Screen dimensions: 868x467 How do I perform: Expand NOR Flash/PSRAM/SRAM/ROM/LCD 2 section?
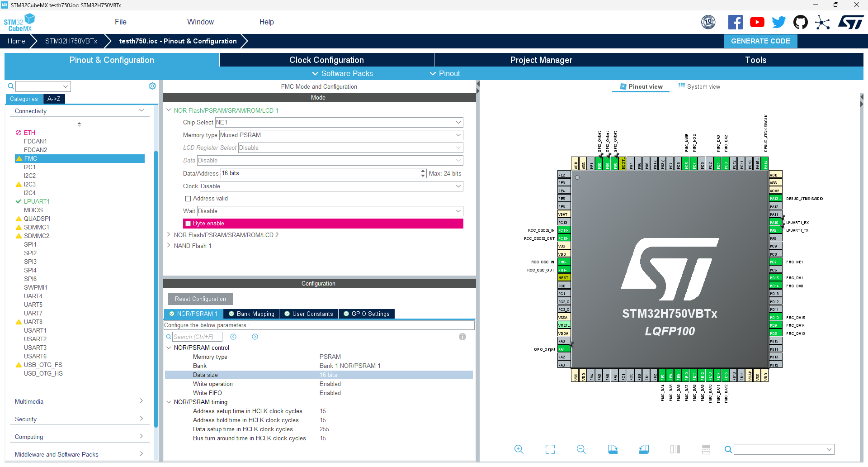point(169,234)
